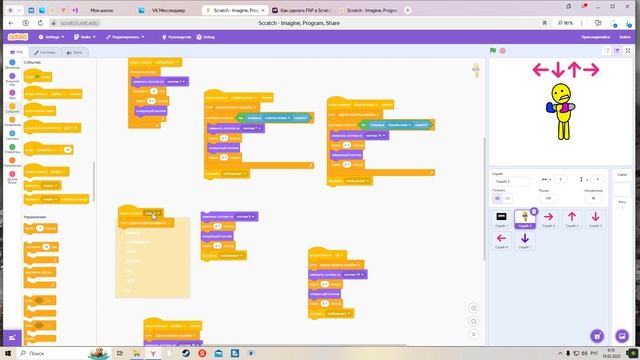Image resolution: width=640 pixels, height=360 pixels.
Task: Bookmark the page in the browser address bar
Action: pyautogui.click(x=544, y=23)
